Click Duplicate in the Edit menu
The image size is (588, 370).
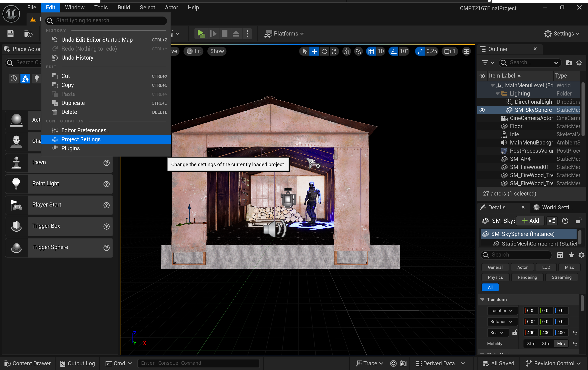point(106,103)
